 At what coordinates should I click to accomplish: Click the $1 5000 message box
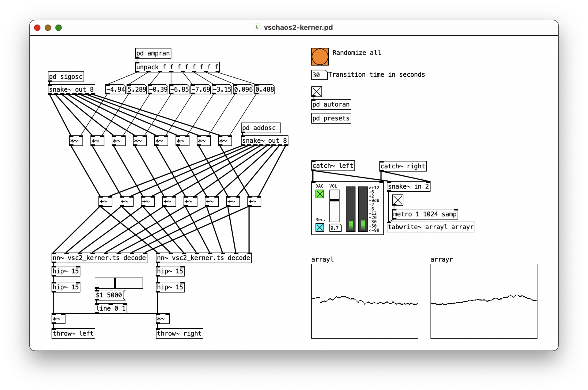pos(110,295)
